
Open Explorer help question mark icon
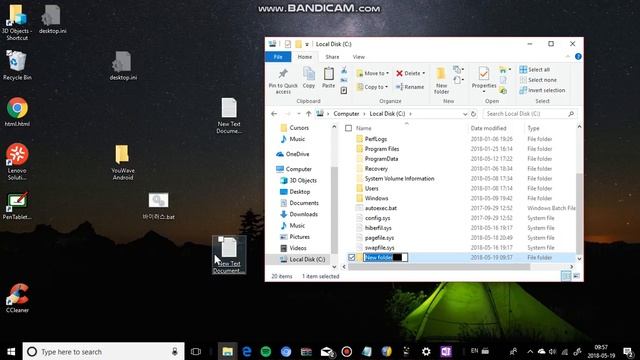[578, 57]
